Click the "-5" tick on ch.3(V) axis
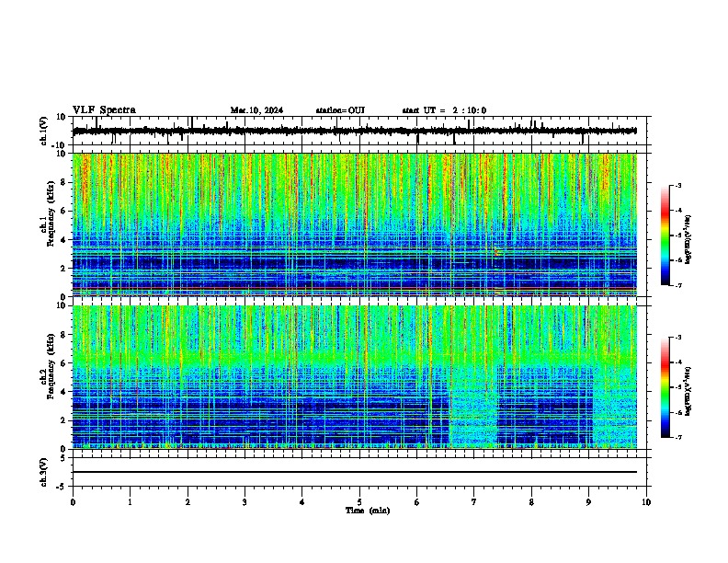 click(x=62, y=487)
